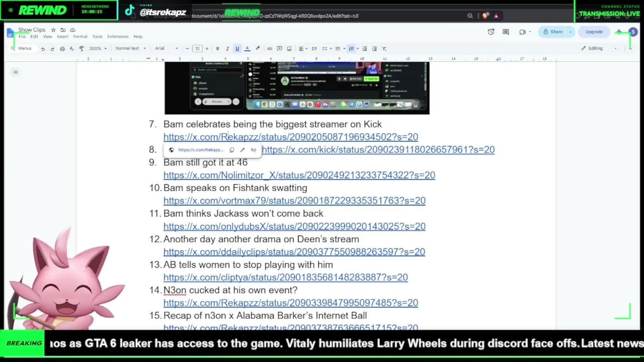Open the Share options arrow
The image size is (644, 362).
pyautogui.click(x=570, y=32)
